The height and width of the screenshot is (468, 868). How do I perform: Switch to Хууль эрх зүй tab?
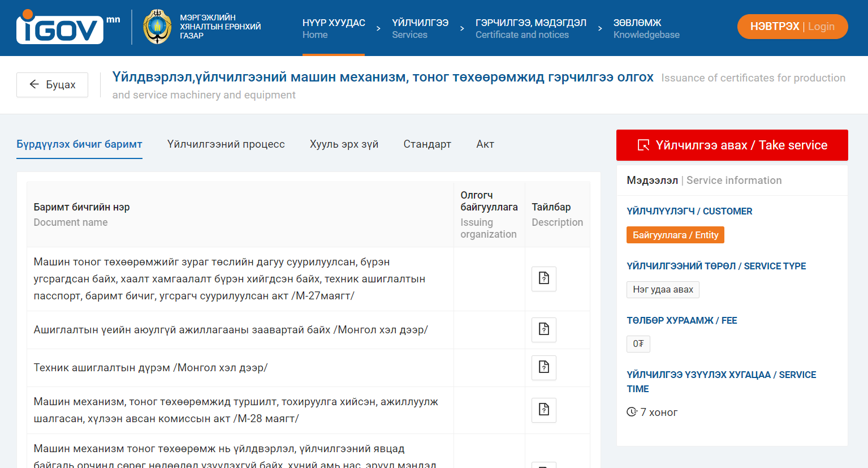[344, 144]
